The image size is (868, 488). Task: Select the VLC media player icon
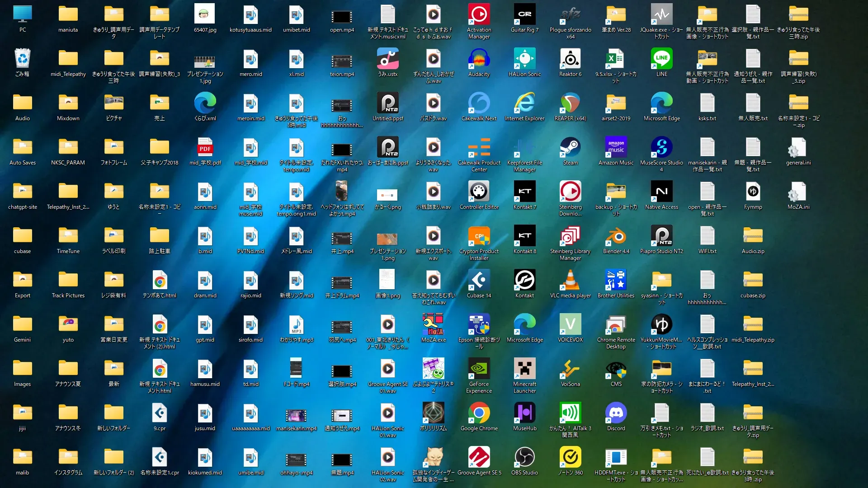coord(570,281)
